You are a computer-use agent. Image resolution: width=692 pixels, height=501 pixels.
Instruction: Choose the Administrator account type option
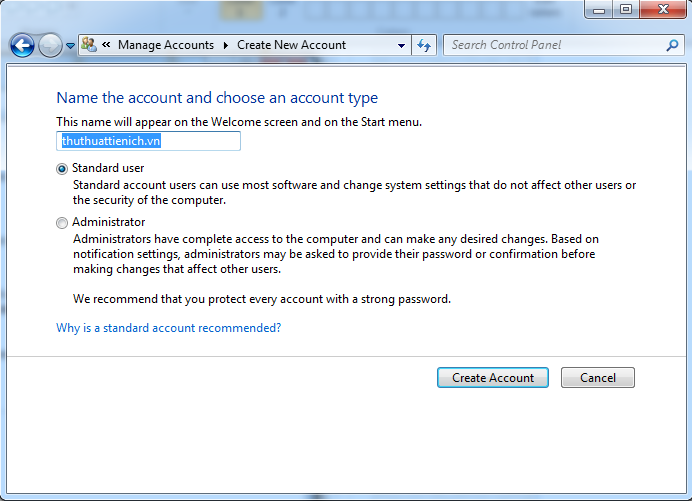(62, 223)
